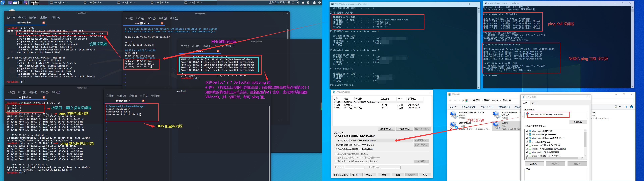The height and width of the screenshot is (181, 644).
Task: Open 文件(F) menu in ifconfig terminal
Action: pyautogui.click(x=11, y=18)
